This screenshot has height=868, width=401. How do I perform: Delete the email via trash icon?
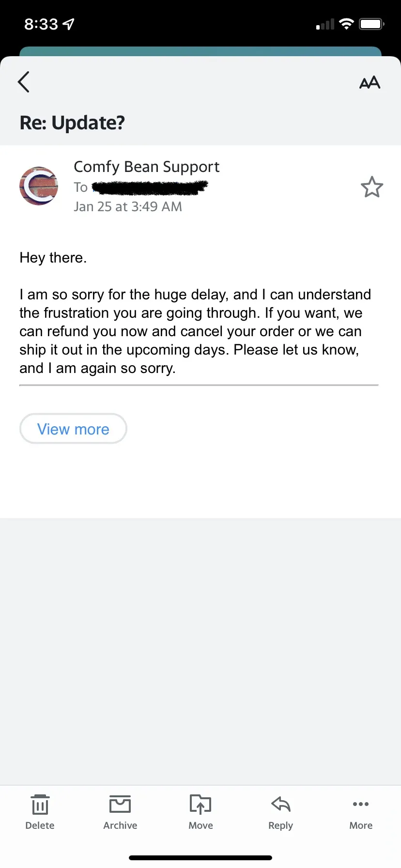[x=40, y=812]
